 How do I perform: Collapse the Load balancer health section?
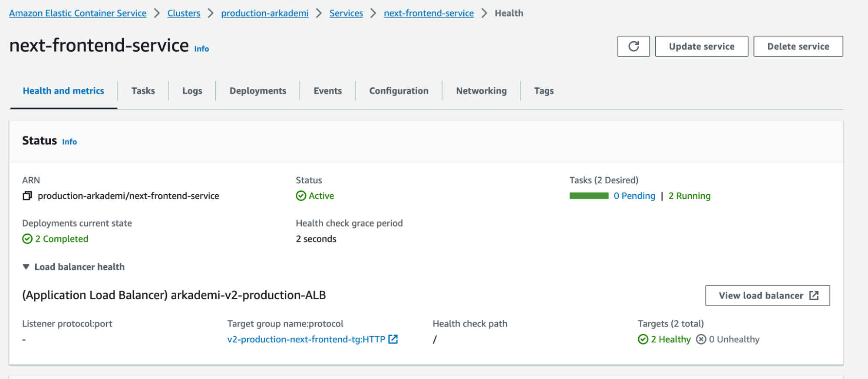[26, 267]
